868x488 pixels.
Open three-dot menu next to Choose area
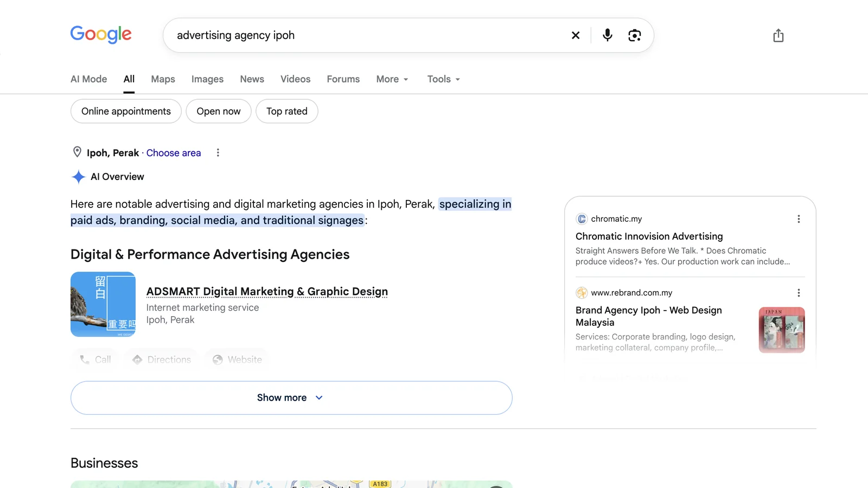point(218,153)
